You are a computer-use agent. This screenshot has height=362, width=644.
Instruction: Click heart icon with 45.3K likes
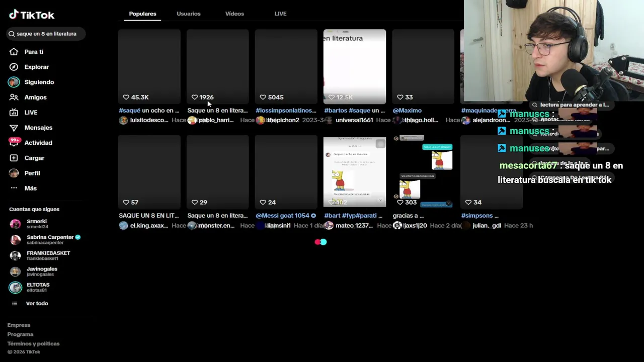pyautogui.click(x=126, y=97)
